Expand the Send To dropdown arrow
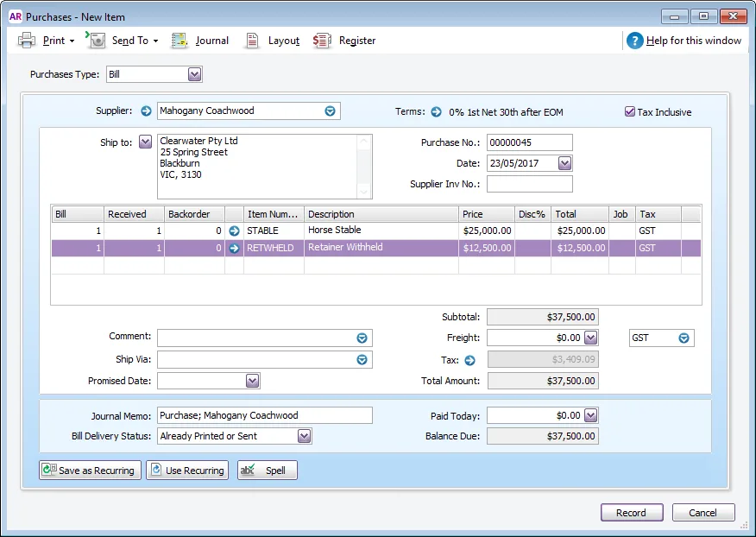 (155, 41)
